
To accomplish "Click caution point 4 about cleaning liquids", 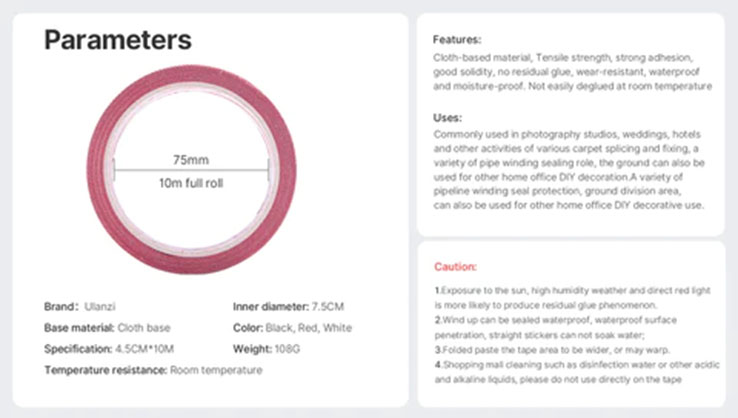I will (570, 372).
